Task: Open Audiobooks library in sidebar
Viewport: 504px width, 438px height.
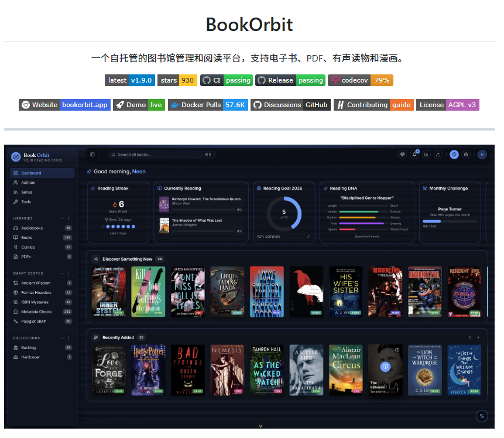Action: coord(42,228)
